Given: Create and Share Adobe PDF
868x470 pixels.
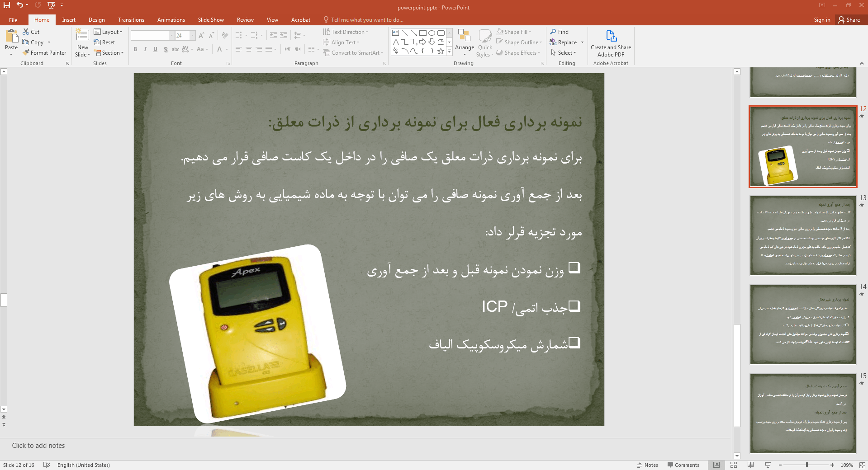Looking at the screenshot, I should (x=611, y=43).
